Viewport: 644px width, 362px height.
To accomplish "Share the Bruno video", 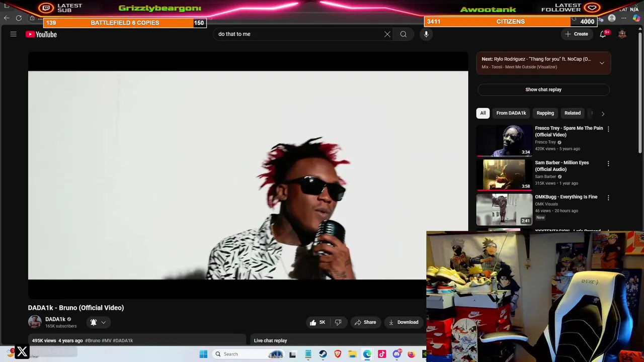I will point(365,322).
